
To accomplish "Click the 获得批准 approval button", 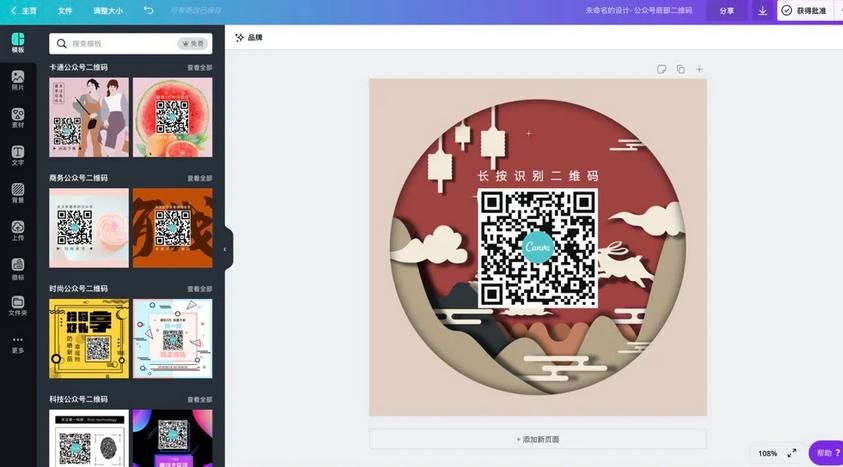I will [805, 11].
